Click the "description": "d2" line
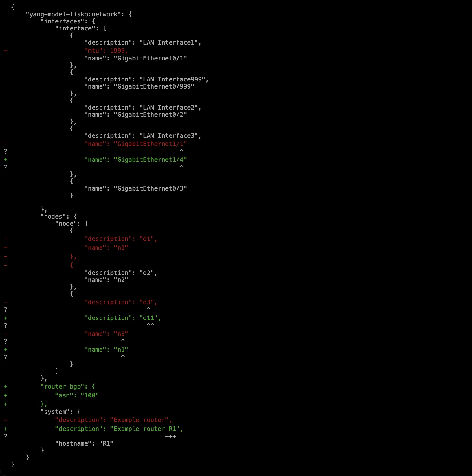 121,273
